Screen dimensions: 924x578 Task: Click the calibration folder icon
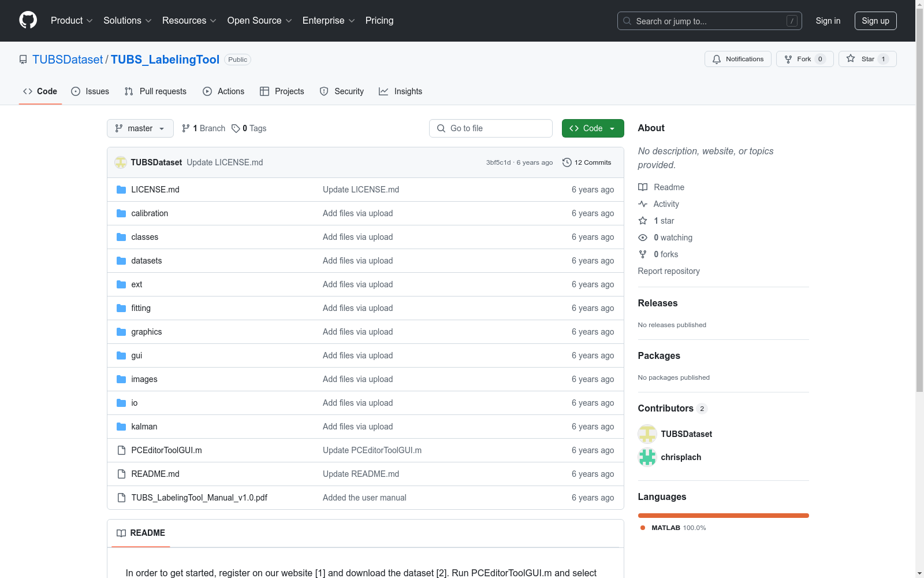tap(121, 213)
